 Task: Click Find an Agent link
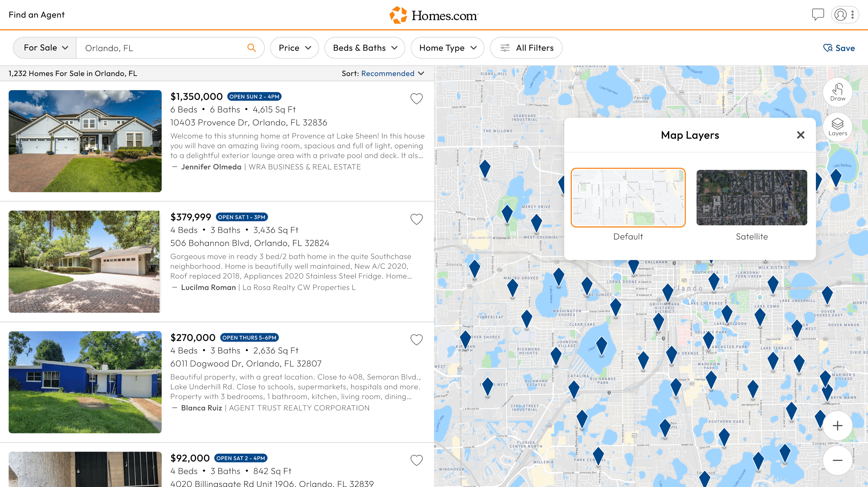36,14
